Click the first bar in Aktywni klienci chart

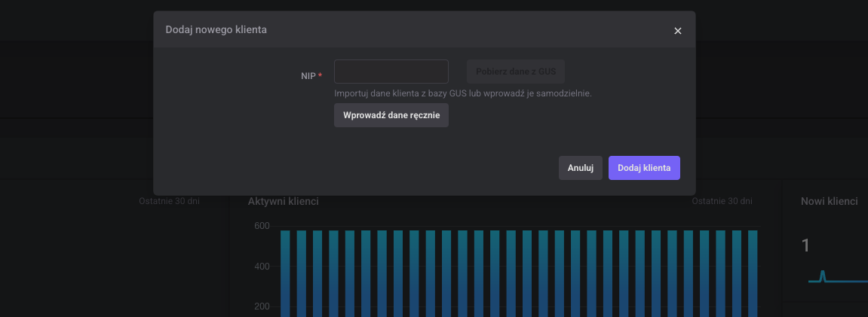click(x=285, y=271)
